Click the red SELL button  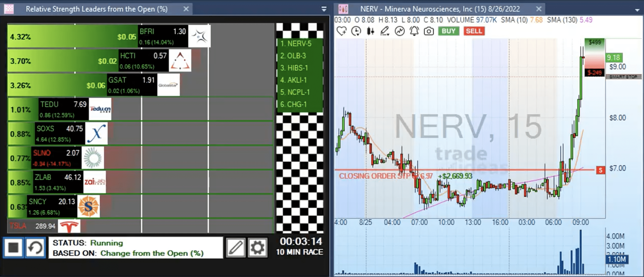point(474,31)
